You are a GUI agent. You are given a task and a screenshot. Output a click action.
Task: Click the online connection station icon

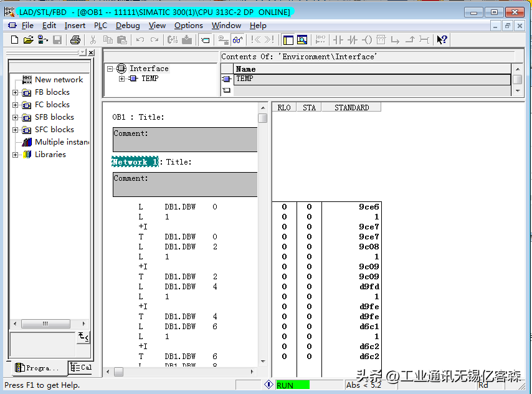tap(222, 40)
